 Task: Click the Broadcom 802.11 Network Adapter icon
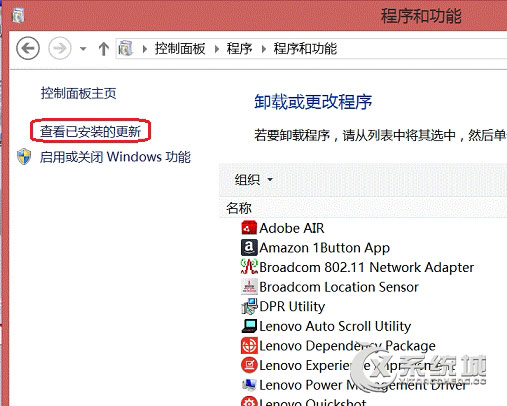(249, 267)
